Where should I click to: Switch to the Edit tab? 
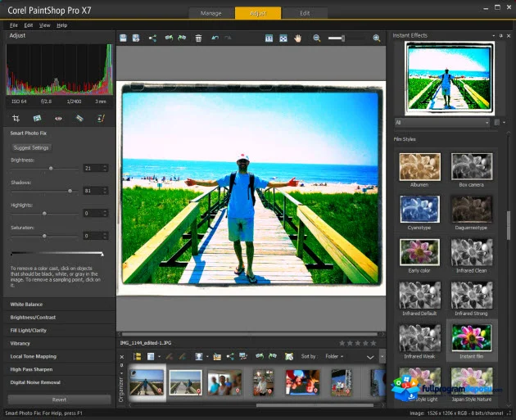coord(305,13)
